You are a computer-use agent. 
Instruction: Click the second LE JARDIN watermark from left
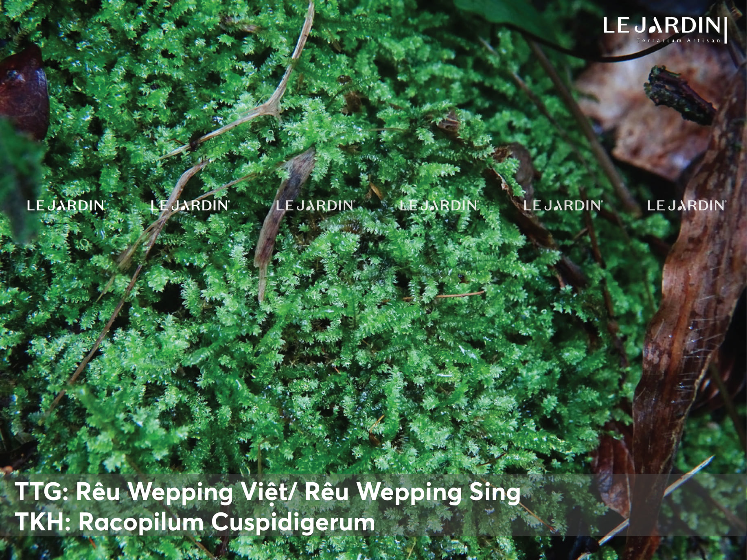190,206
